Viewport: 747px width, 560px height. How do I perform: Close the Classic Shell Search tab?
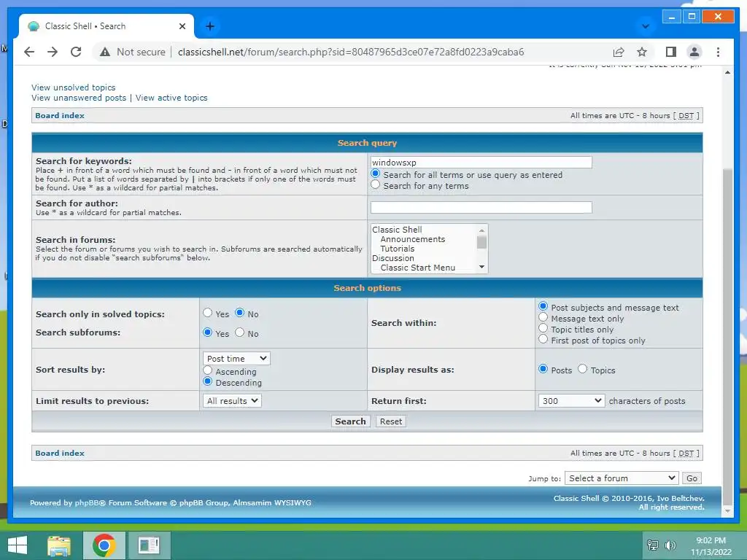click(x=182, y=26)
